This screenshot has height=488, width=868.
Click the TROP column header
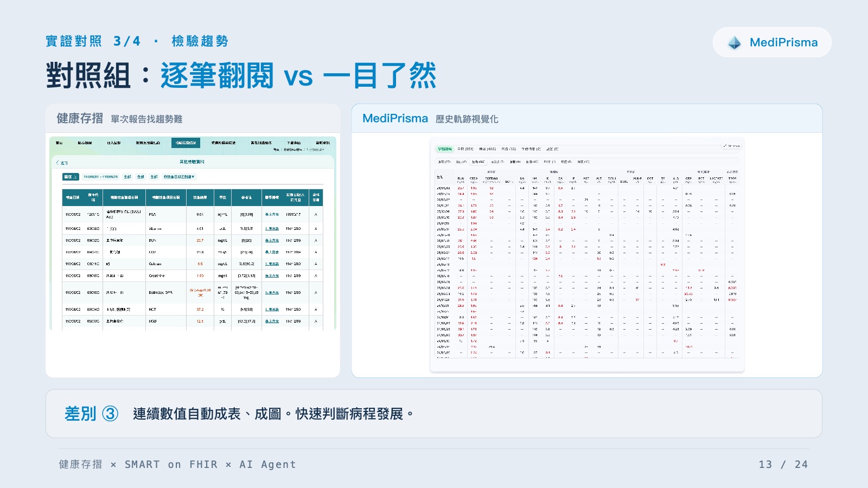click(x=732, y=178)
